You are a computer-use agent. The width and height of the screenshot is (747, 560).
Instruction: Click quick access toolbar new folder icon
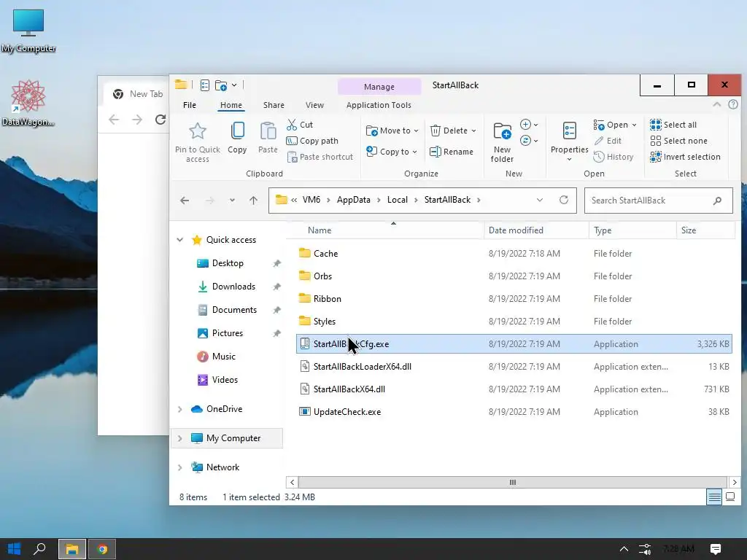(221, 85)
